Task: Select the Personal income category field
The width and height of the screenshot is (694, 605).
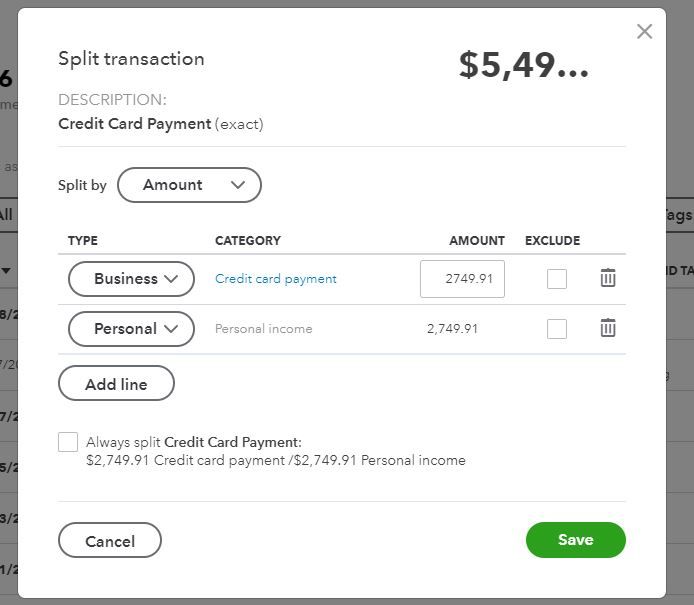Action: pyautogui.click(x=264, y=329)
